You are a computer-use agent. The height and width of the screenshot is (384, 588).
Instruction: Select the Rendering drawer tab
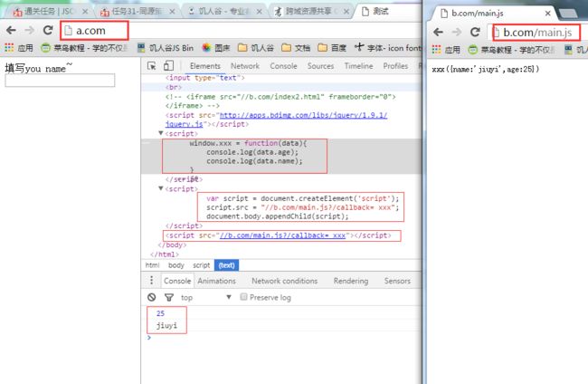(351, 281)
